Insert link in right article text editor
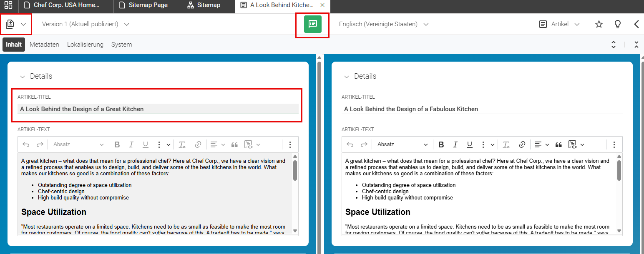The image size is (644, 254). click(522, 144)
